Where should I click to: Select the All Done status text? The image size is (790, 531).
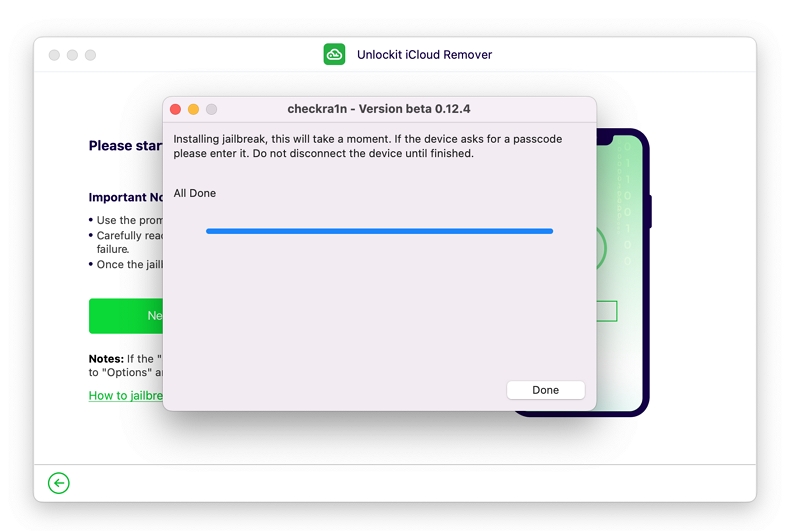[194, 193]
